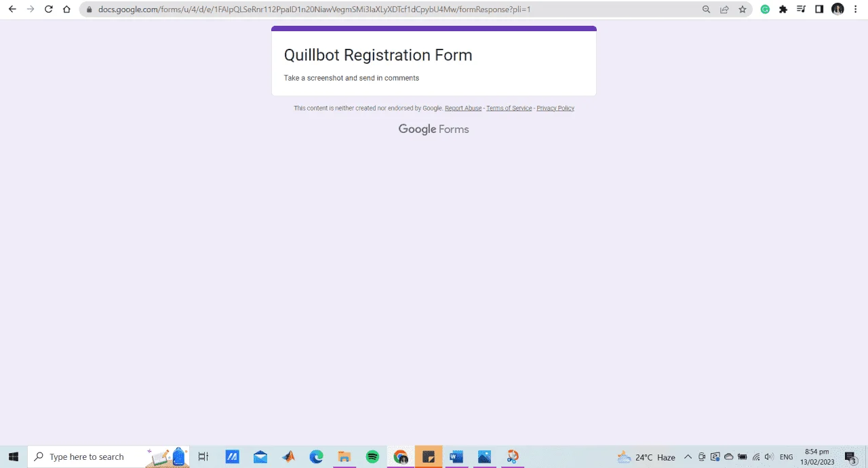This screenshot has height=468, width=868.
Task: Change the ENG input language
Action: [787, 457]
